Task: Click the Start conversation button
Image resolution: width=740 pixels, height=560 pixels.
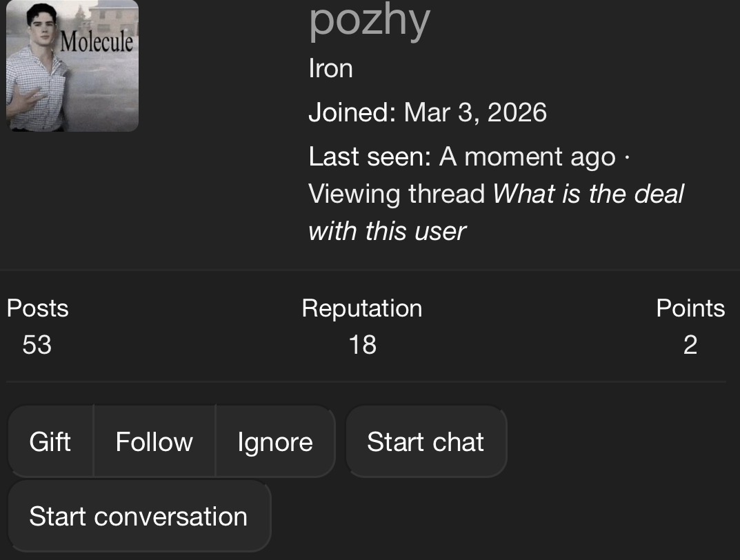Action: 139,516
